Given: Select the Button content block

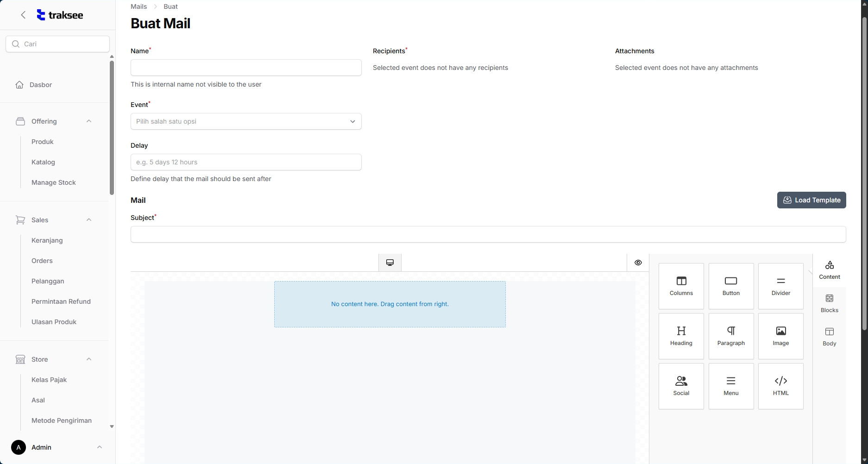Looking at the screenshot, I should click(731, 286).
